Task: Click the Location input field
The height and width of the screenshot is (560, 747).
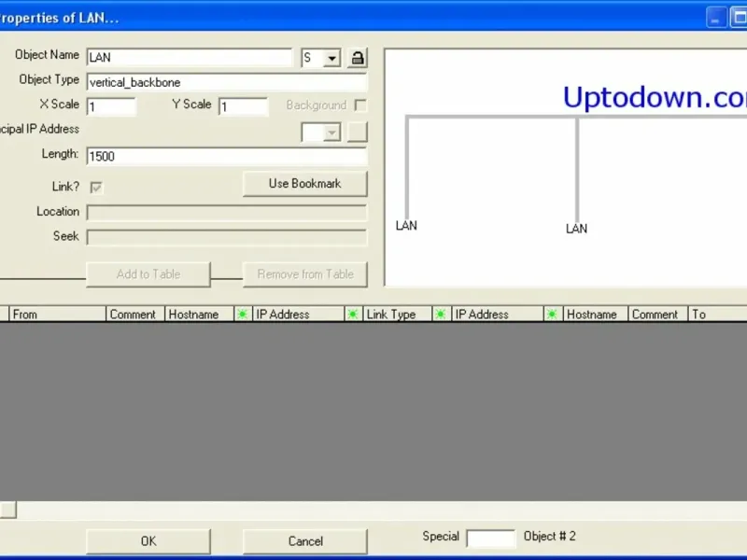Action: point(227,213)
